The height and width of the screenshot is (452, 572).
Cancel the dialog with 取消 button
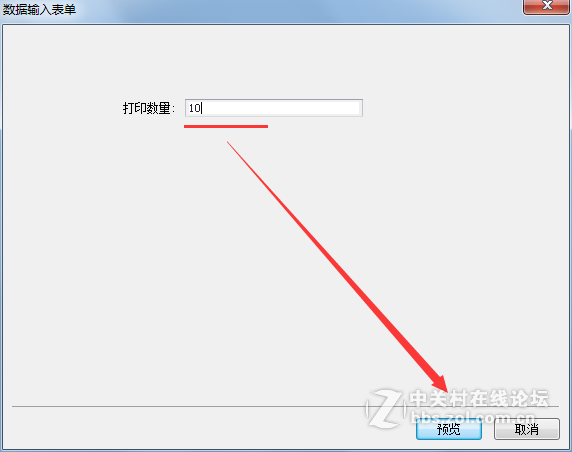point(527,429)
